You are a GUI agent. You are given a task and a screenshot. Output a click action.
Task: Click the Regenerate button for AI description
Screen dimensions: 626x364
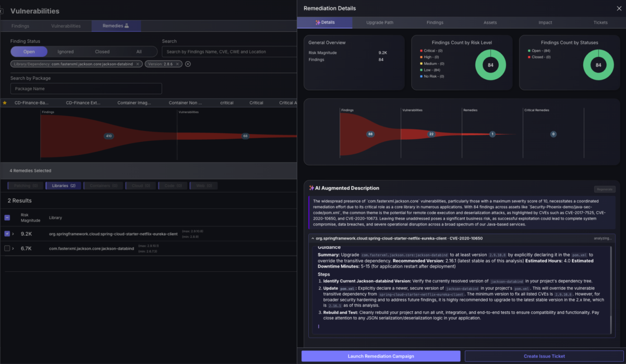(604, 189)
